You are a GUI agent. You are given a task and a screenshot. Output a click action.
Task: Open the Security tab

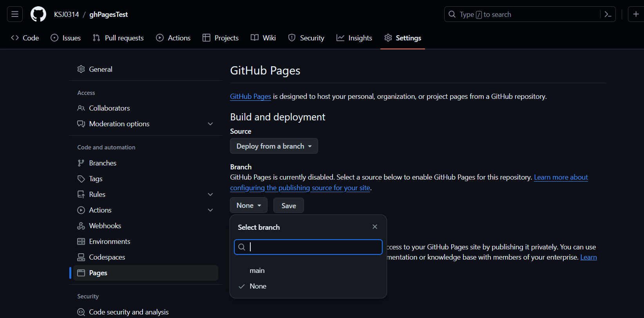point(306,38)
